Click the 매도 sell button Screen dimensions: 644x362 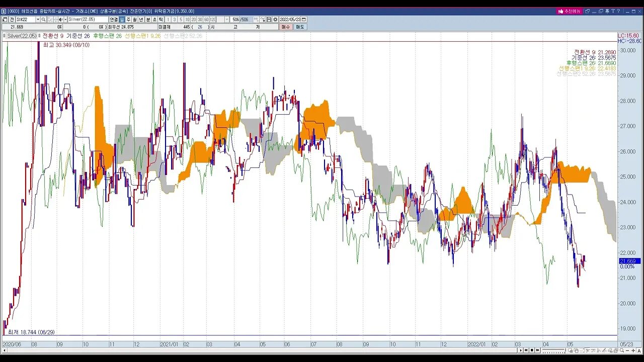click(x=300, y=27)
